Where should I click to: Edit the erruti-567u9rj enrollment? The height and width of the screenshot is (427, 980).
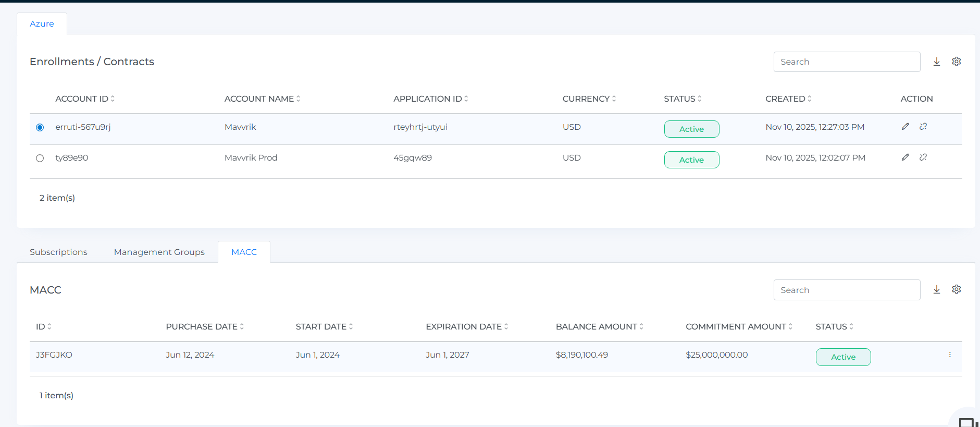click(x=905, y=127)
